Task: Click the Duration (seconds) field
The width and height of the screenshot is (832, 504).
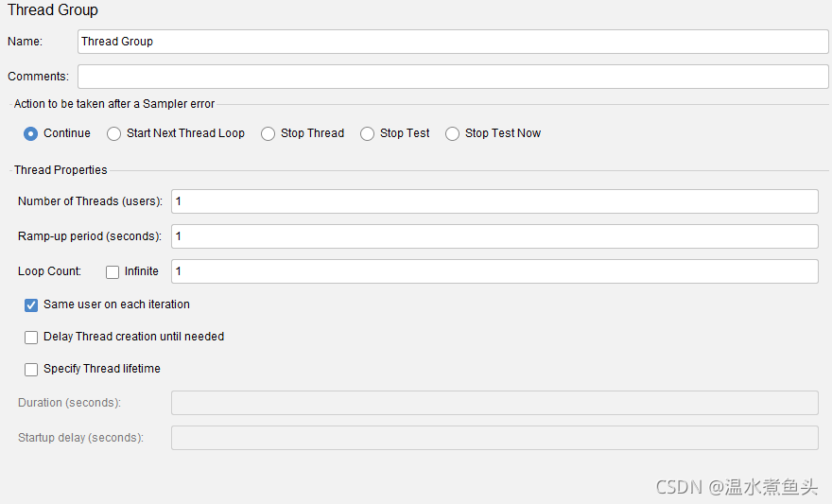Action: pyautogui.click(x=494, y=403)
